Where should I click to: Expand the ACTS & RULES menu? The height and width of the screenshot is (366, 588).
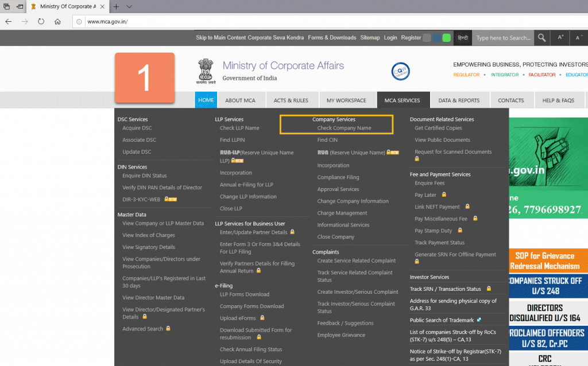[291, 100]
